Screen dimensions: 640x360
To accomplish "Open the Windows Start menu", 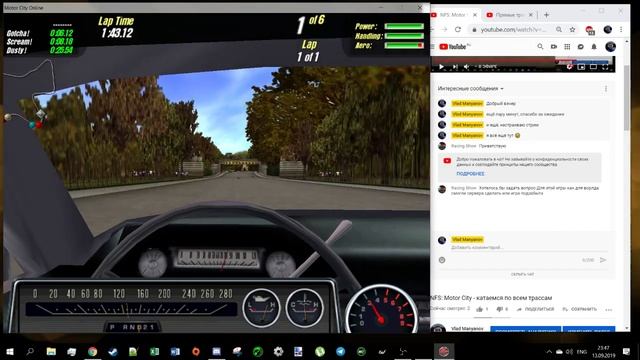I will pos(9,351).
